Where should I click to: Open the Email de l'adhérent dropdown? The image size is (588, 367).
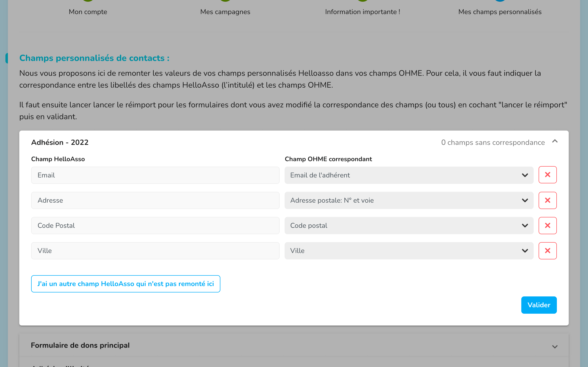pos(409,175)
